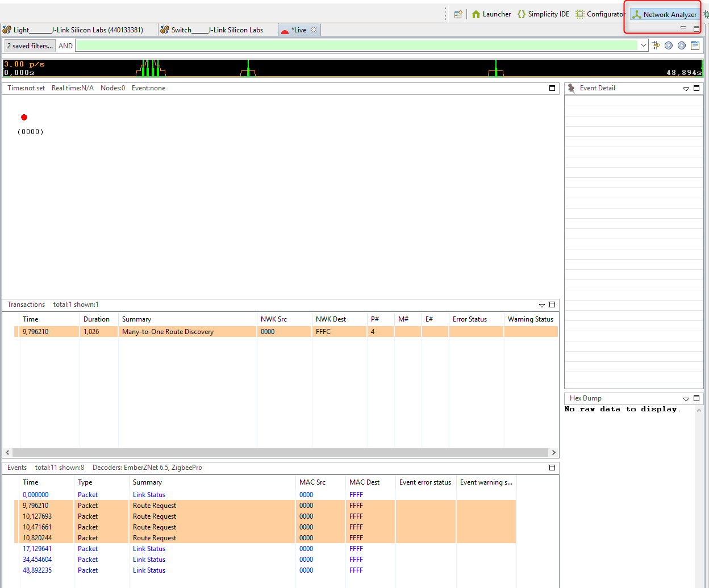Image resolution: width=709 pixels, height=588 pixels.
Task: Expand the filter expression dropdown arrow
Action: pos(644,45)
